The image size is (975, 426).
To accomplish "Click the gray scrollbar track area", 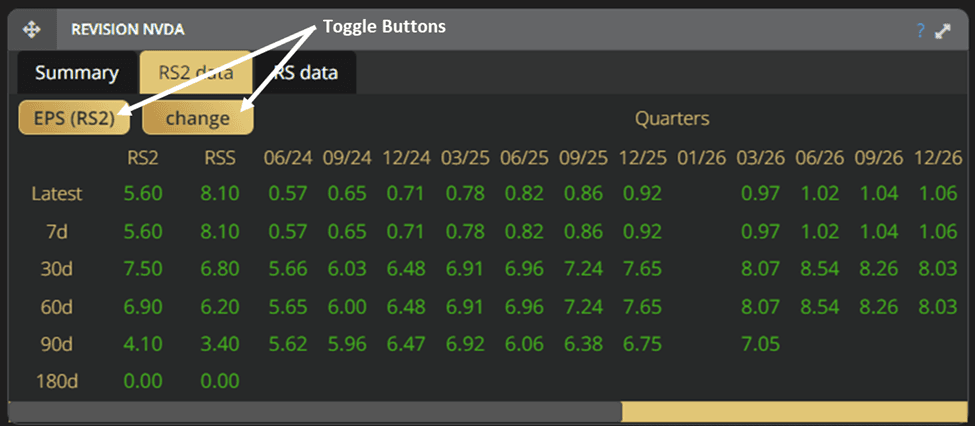I will click(315, 412).
